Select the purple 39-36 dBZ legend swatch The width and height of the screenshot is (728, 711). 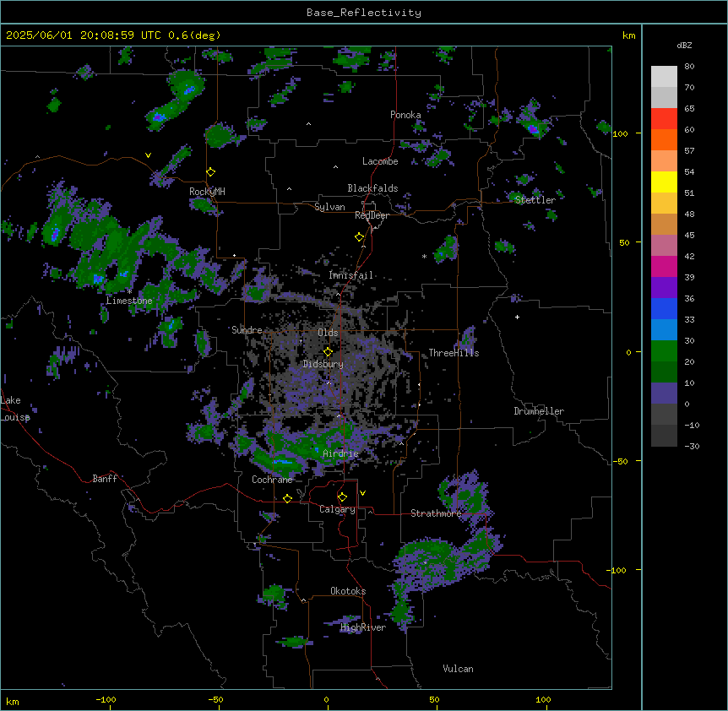point(664,288)
